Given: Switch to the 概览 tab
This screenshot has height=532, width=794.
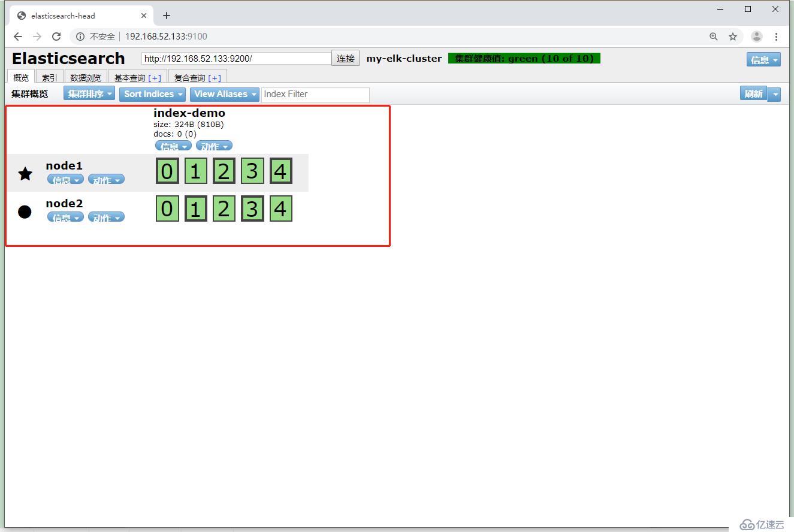Looking at the screenshot, I should (x=21, y=77).
